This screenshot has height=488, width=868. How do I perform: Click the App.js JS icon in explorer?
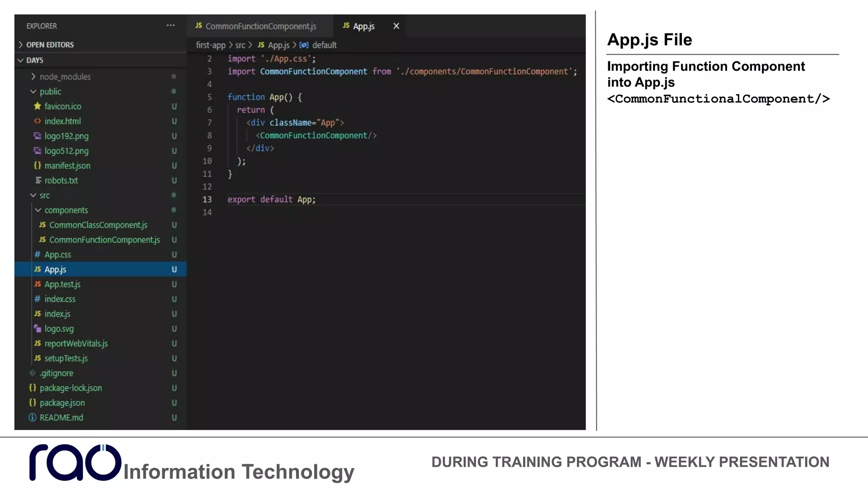(x=38, y=269)
